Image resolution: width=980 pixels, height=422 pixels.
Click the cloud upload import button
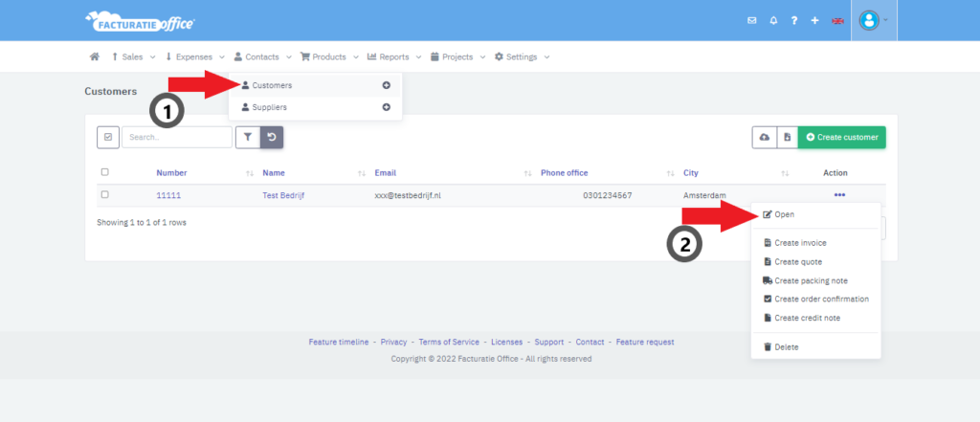click(765, 137)
